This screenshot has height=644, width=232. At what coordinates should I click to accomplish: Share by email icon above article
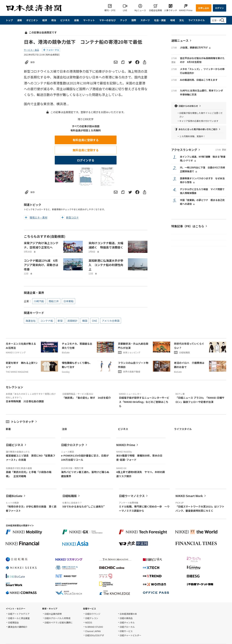(115, 62)
